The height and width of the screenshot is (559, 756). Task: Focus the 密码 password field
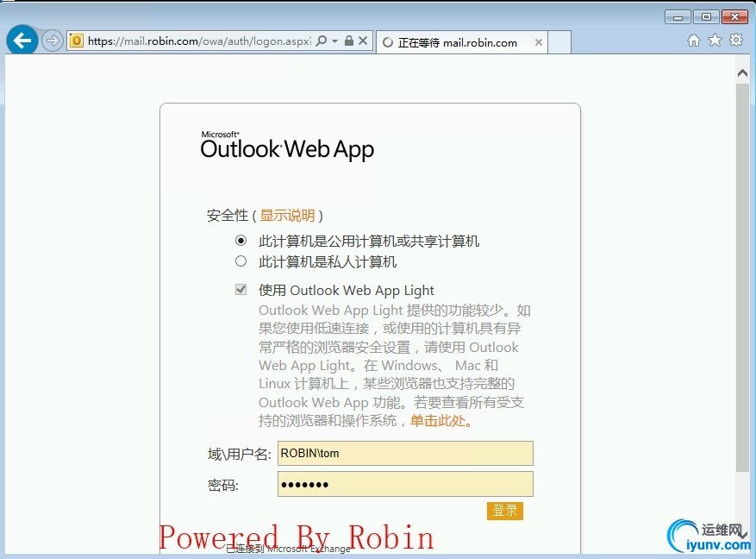tap(405, 484)
